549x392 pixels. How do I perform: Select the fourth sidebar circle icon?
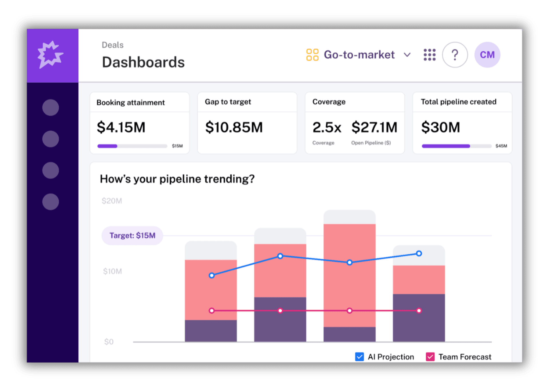(x=51, y=202)
